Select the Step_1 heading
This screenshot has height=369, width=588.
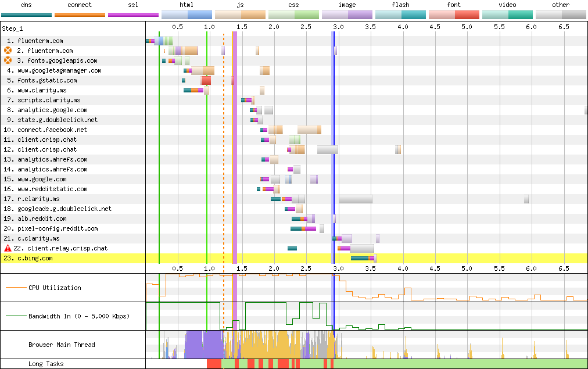[12, 29]
